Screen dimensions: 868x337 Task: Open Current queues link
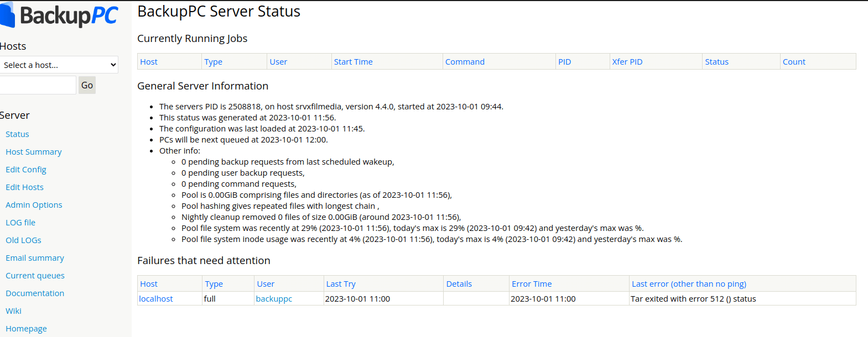(35, 276)
